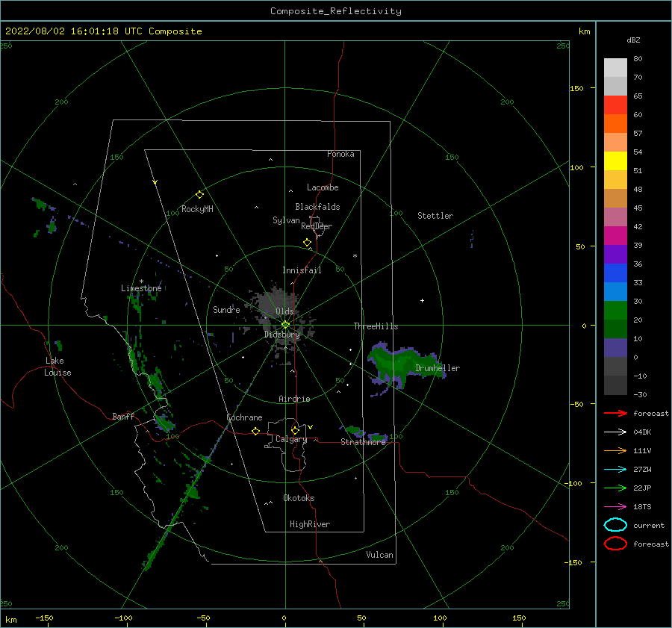Click the ThreeHills label
Screen dimensions: 672x628
[376, 326]
